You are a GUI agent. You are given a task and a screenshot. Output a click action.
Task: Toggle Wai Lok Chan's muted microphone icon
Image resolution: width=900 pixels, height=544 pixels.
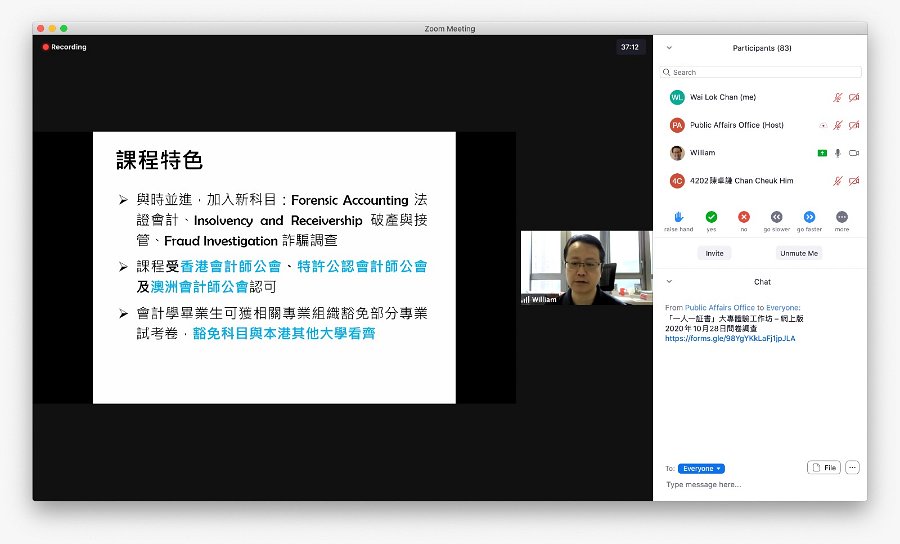838,98
